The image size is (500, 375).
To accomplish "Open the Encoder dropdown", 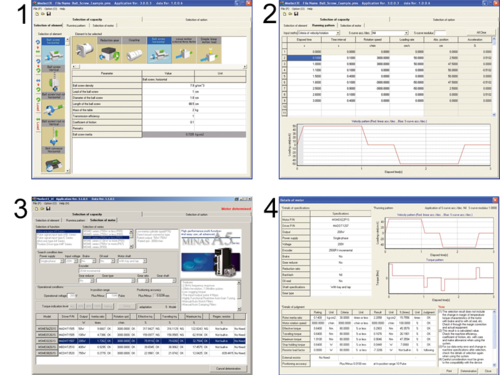I will click(145, 271).
